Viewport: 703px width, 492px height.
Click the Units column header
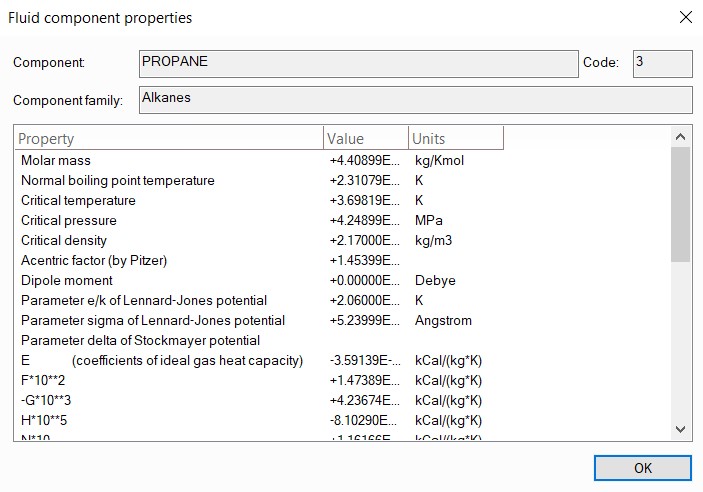click(x=455, y=138)
